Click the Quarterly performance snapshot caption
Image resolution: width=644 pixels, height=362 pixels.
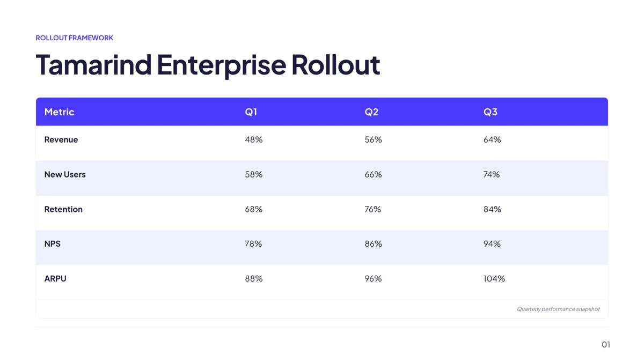tap(558, 309)
